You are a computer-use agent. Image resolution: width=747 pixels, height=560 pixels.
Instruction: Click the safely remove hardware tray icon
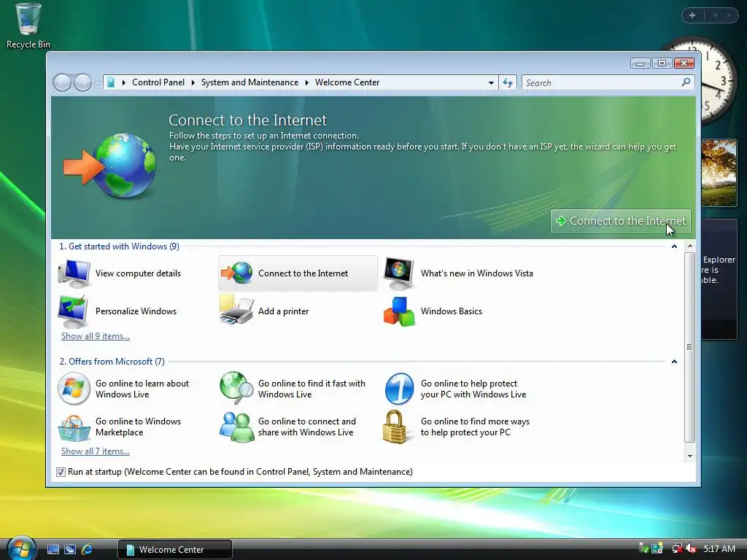tap(643, 548)
